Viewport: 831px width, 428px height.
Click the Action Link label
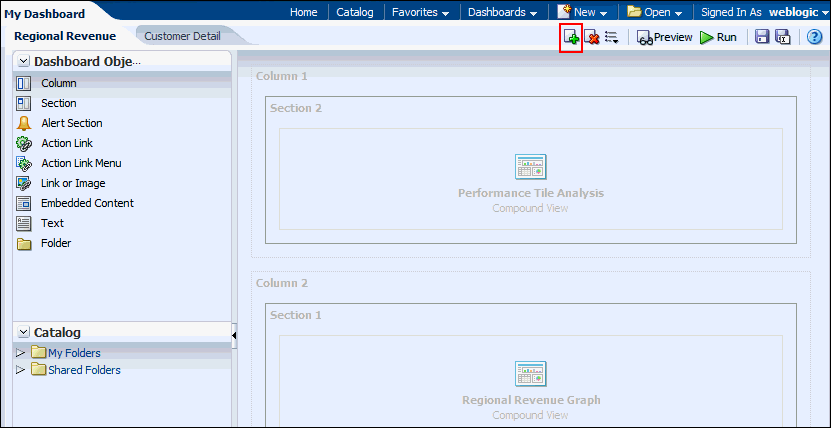(67, 144)
